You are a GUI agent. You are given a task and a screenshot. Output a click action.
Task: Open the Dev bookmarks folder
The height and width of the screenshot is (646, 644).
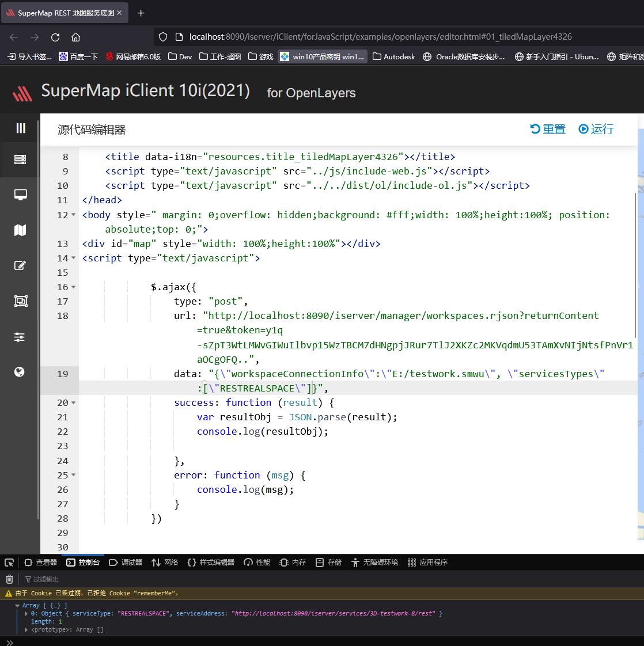[x=180, y=56]
